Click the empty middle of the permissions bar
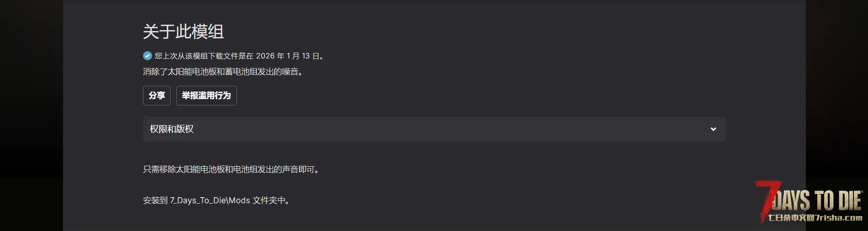The image size is (868, 231). [x=434, y=129]
